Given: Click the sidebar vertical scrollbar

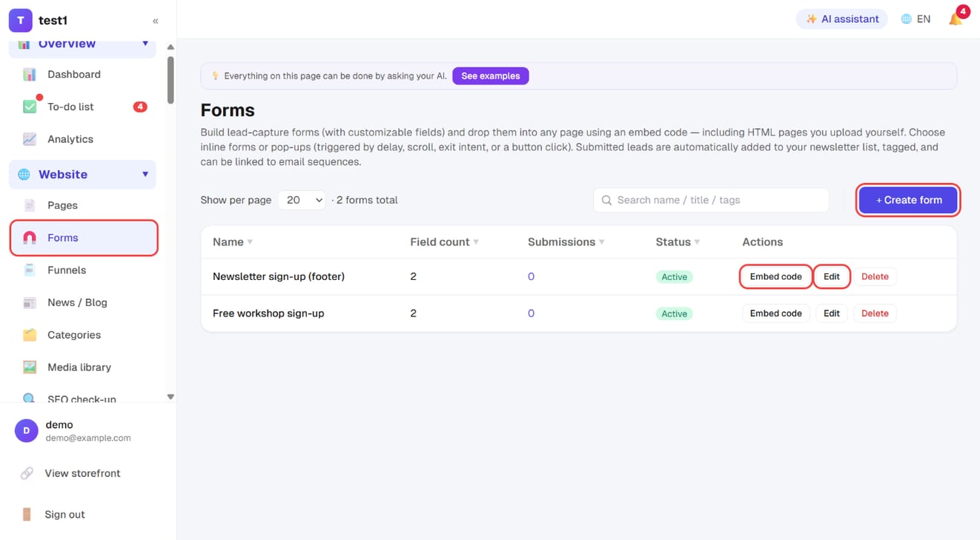Looking at the screenshot, I should [170, 80].
